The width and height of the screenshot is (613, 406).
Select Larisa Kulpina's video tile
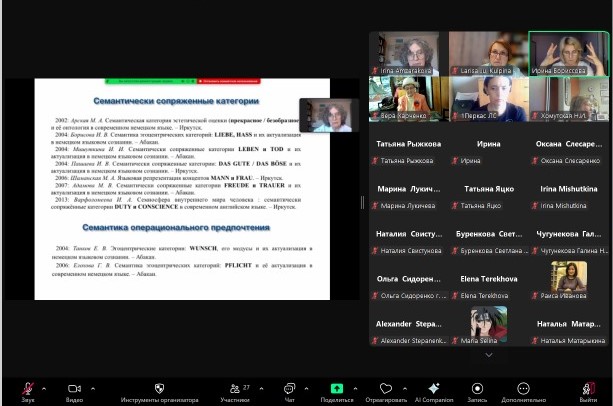click(x=489, y=54)
